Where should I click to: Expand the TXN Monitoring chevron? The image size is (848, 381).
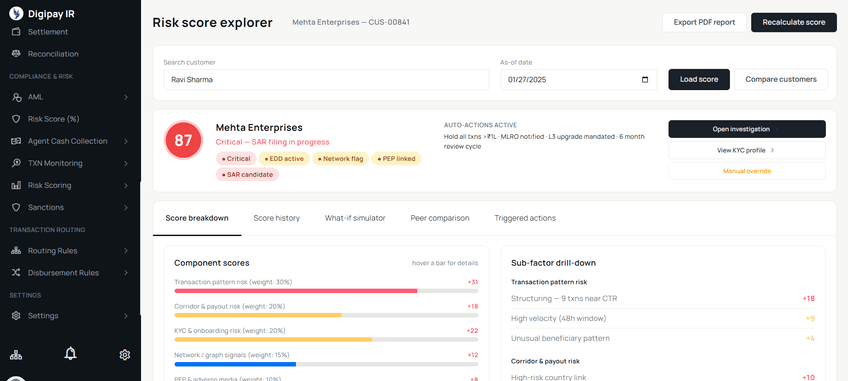click(125, 163)
